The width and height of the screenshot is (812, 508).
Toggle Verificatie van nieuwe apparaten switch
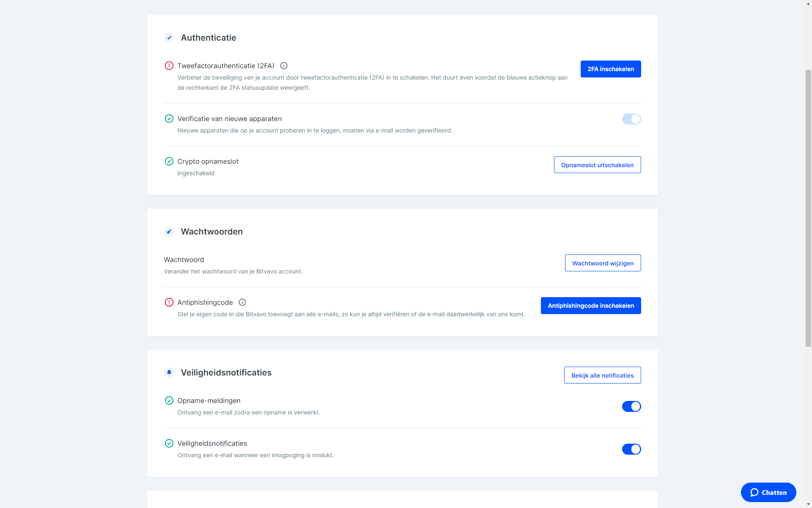point(631,119)
